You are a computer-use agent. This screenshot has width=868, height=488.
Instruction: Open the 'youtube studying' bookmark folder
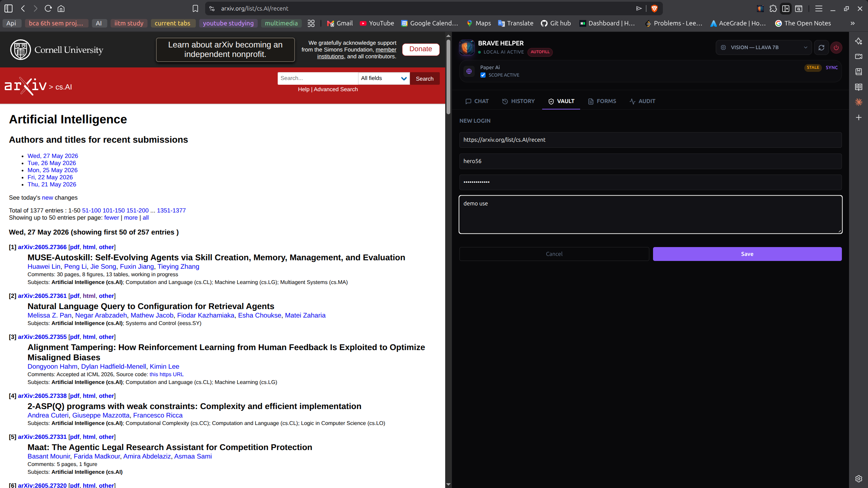click(228, 23)
